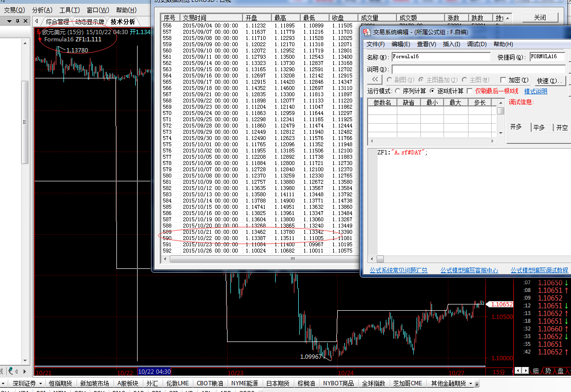
Task: Click the pin icon on left panel
Action: 17,21
